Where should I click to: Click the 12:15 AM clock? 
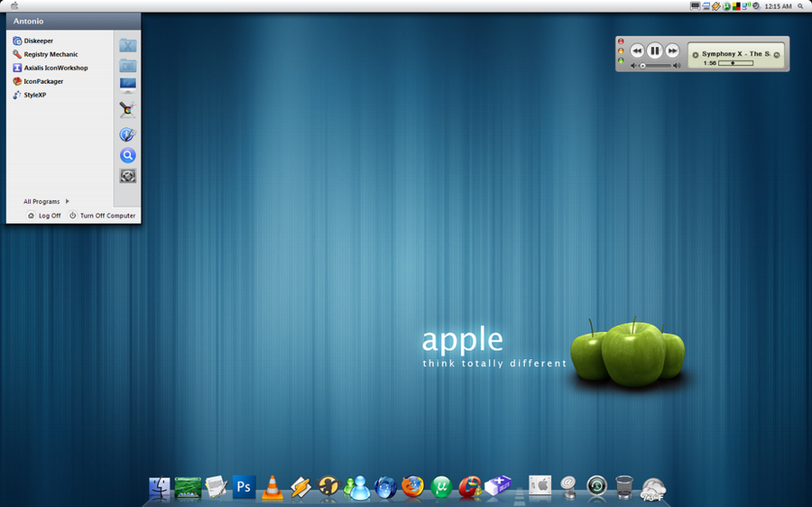(778, 6)
